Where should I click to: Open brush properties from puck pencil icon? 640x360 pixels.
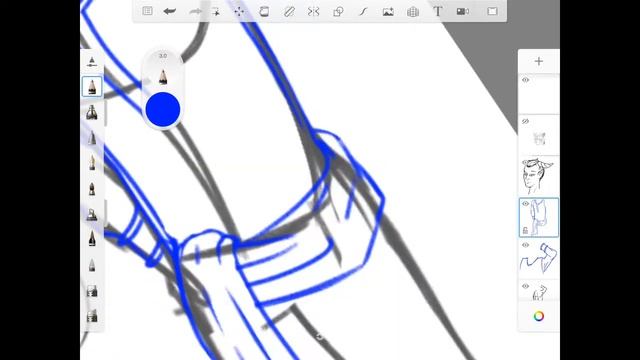163,76
